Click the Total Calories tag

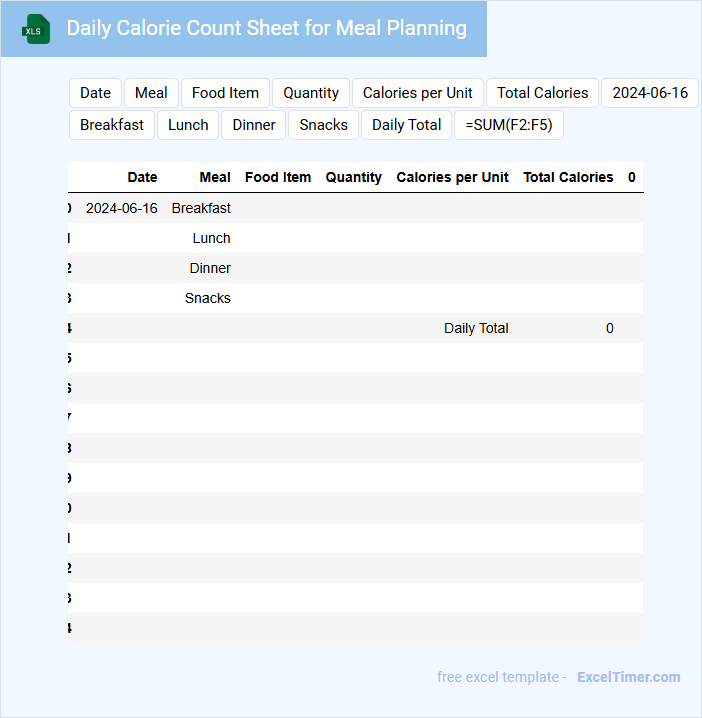[x=542, y=93]
